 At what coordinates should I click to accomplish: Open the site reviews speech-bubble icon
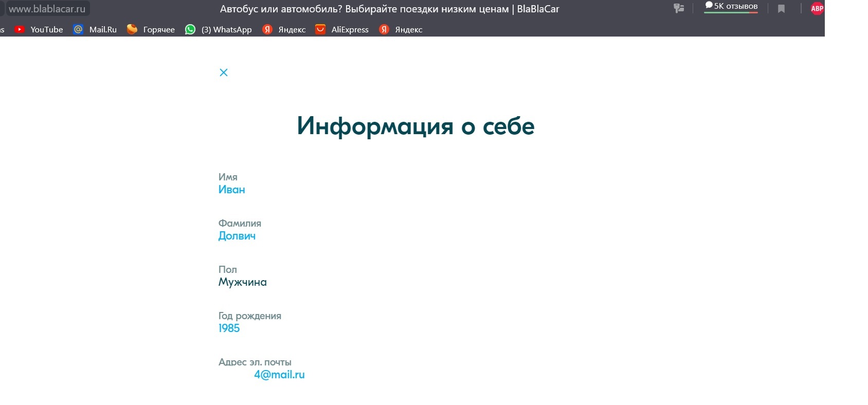tap(709, 5)
